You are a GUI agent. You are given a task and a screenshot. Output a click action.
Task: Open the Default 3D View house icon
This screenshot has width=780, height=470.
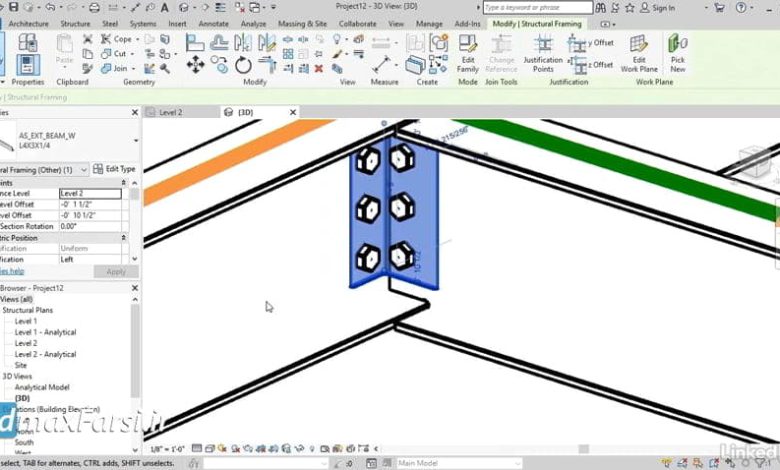(x=184, y=7)
